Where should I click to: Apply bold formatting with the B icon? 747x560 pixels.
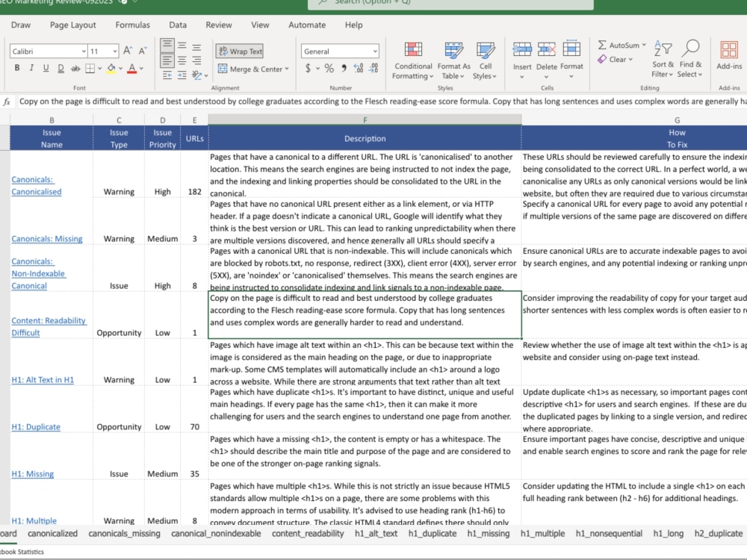17,68
